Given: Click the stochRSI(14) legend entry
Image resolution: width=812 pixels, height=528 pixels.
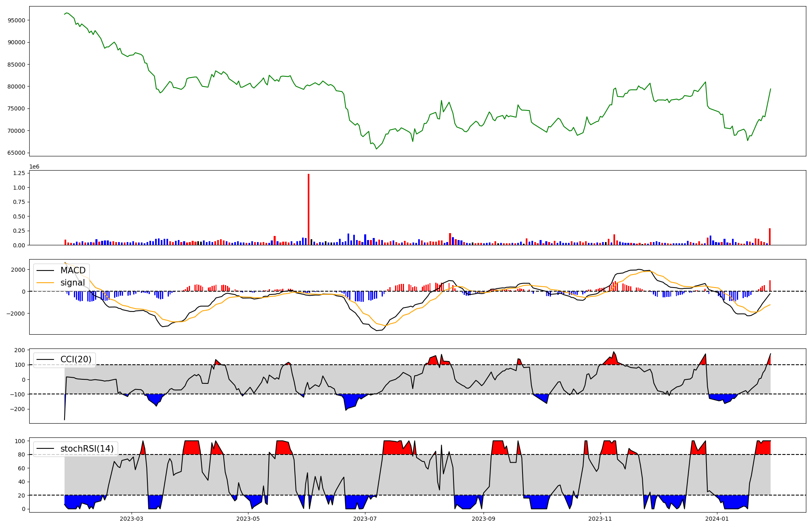Looking at the screenshot, I should 87,449.
